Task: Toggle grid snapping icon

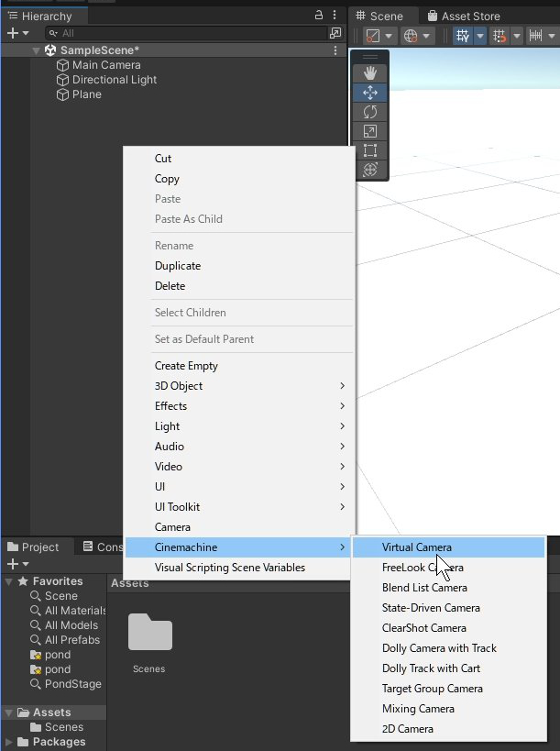Action: coord(500,36)
